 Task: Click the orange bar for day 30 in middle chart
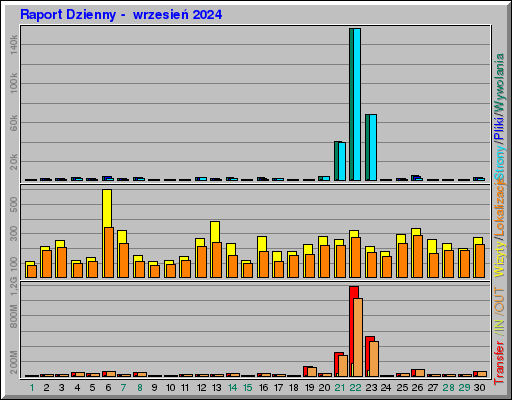[480, 261]
